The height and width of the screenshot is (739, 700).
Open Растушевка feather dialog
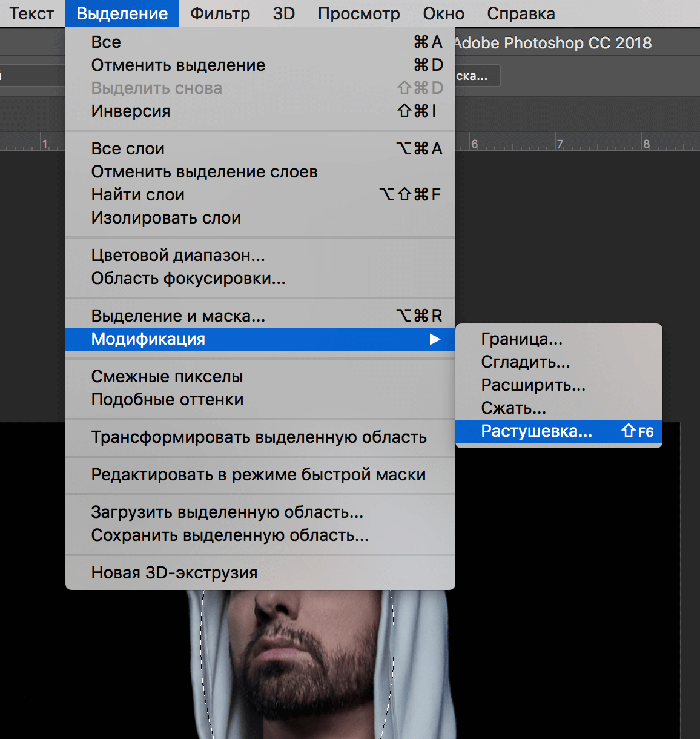point(535,431)
